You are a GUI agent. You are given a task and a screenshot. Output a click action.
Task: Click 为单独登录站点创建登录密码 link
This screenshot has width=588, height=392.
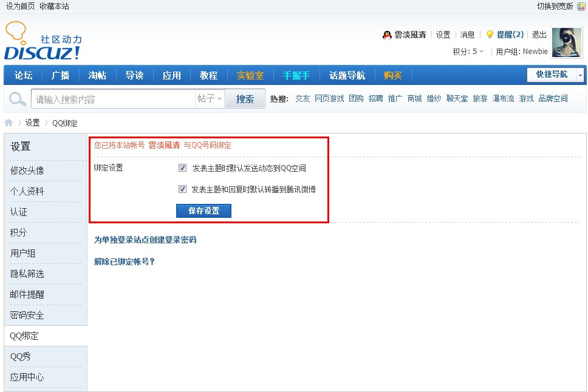click(145, 240)
